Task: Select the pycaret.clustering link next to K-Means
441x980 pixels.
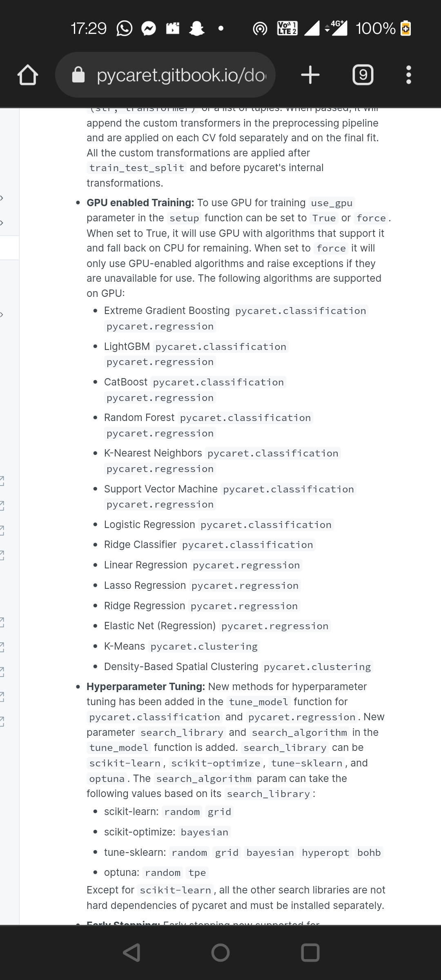Action: tap(203, 646)
